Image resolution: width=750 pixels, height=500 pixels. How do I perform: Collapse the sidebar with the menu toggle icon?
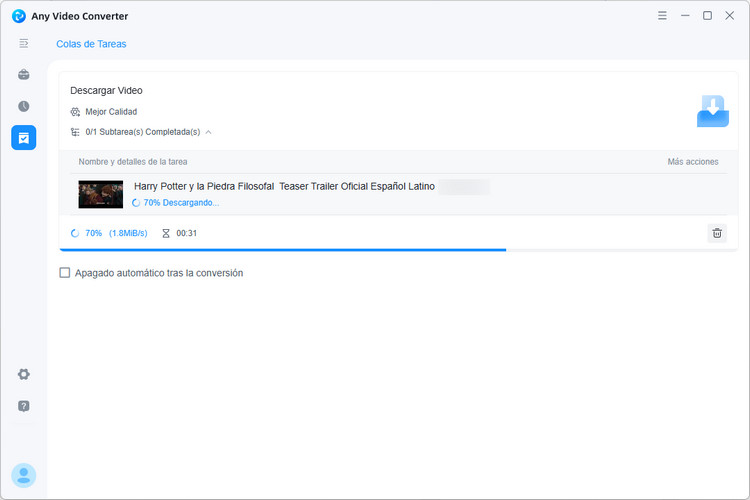[23, 44]
